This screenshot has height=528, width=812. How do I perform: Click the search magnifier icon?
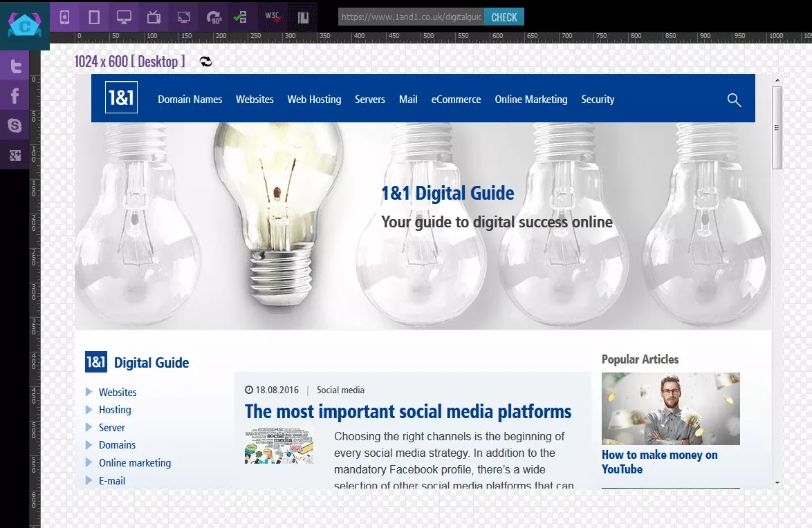click(x=734, y=100)
